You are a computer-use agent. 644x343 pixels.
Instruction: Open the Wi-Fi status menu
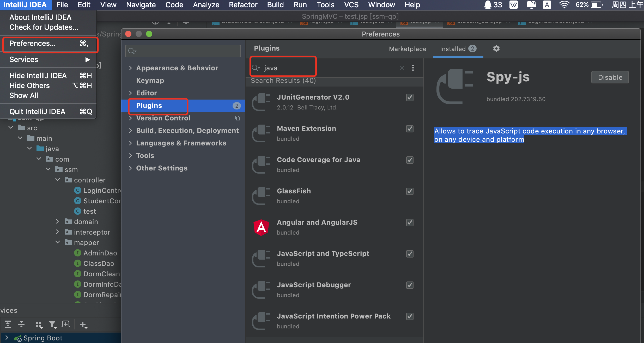[564, 5]
